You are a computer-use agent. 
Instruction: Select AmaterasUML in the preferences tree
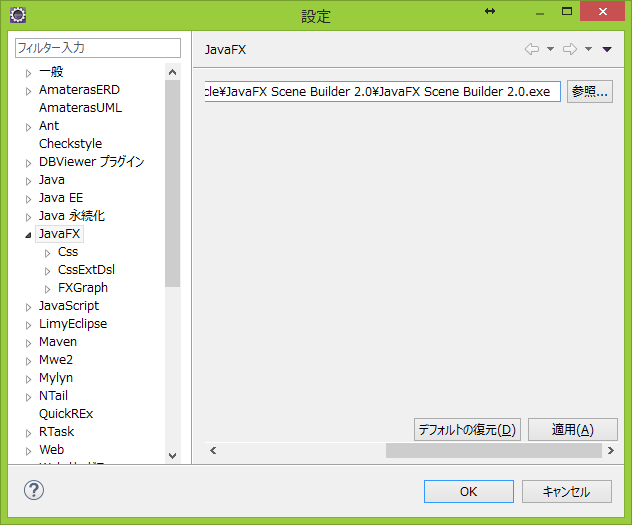80,108
